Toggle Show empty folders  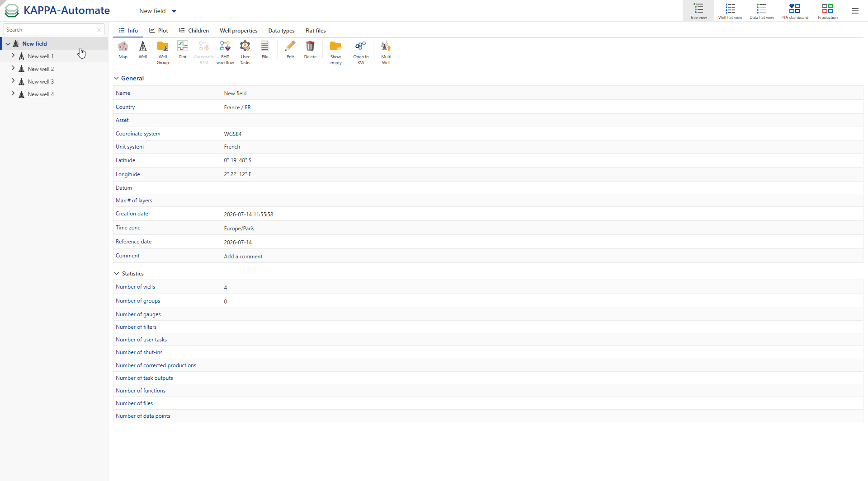pyautogui.click(x=335, y=53)
